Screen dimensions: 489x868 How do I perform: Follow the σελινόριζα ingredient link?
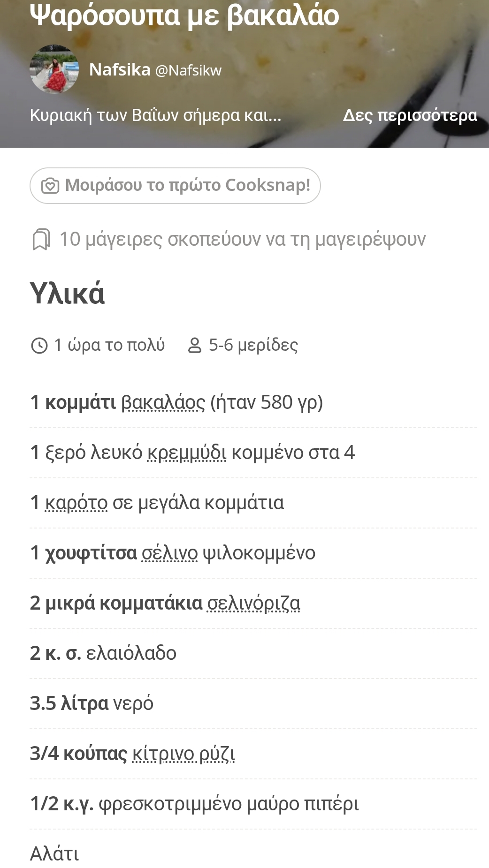tap(253, 604)
